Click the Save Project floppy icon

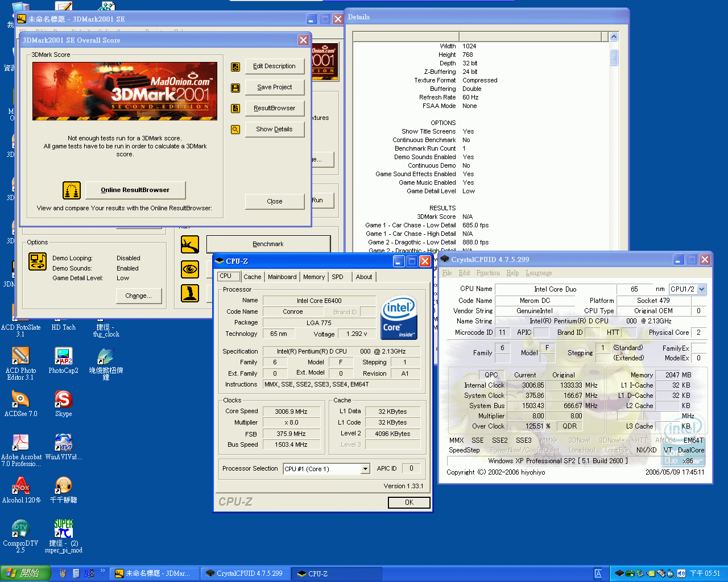click(x=235, y=88)
